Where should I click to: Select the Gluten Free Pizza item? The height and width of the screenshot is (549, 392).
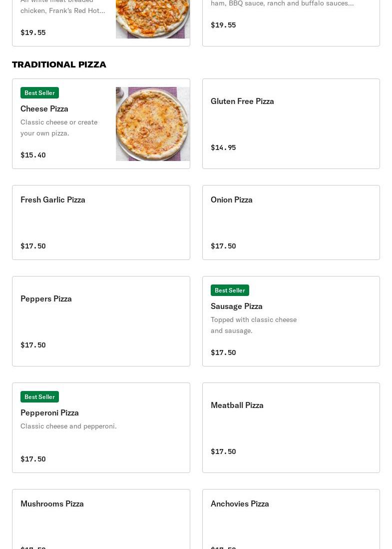click(x=242, y=101)
